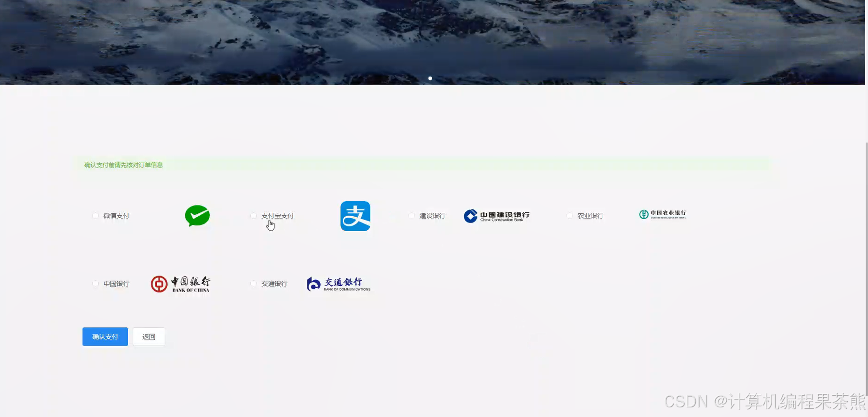Select the 支付宝支付 radio button
This screenshot has height=417, width=868.
point(254,216)
